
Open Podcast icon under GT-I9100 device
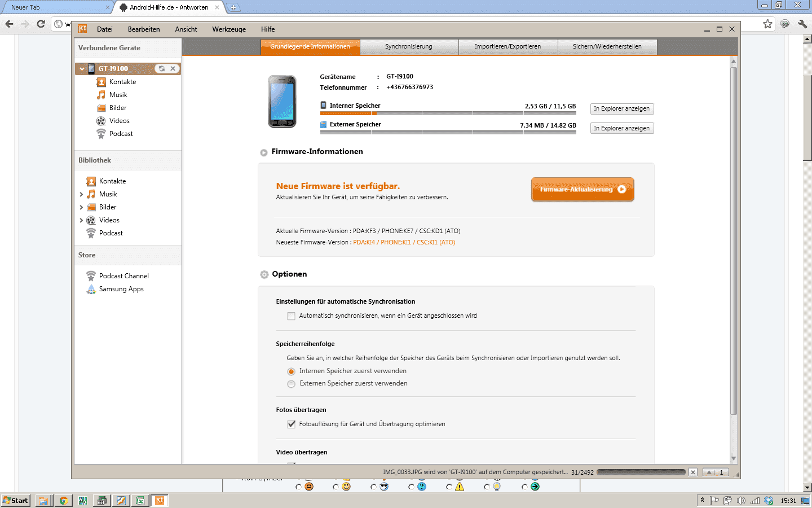click(101, 134)
